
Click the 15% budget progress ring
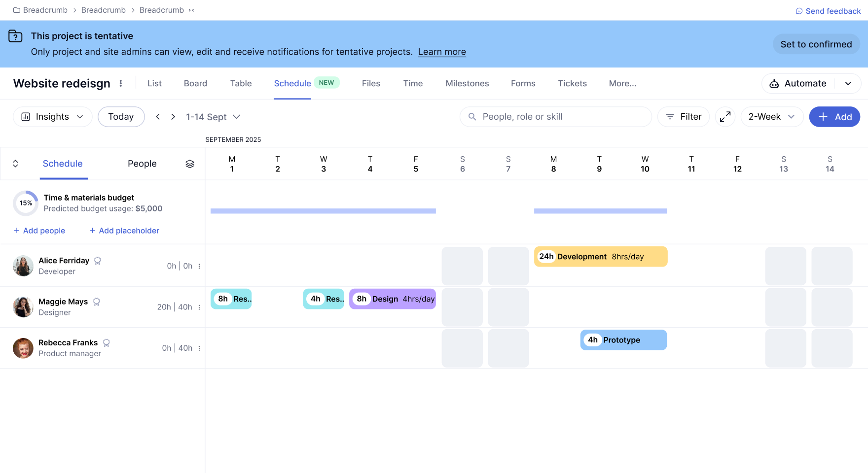[26, 203]
